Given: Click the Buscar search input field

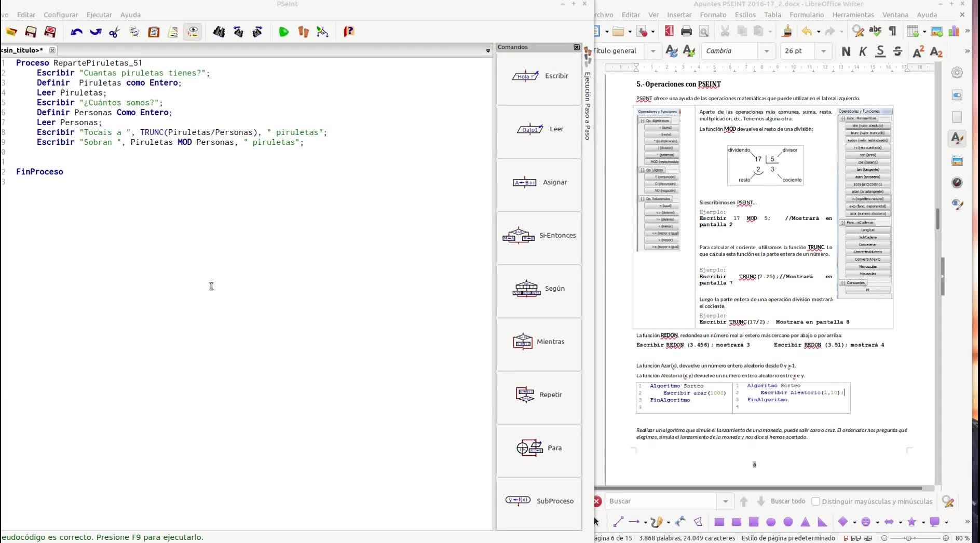Looking at the screenshot, I should [660, 501].
